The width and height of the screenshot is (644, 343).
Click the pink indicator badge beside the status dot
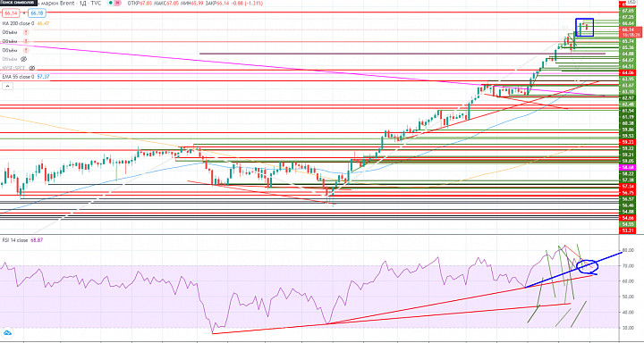point(118,3)
